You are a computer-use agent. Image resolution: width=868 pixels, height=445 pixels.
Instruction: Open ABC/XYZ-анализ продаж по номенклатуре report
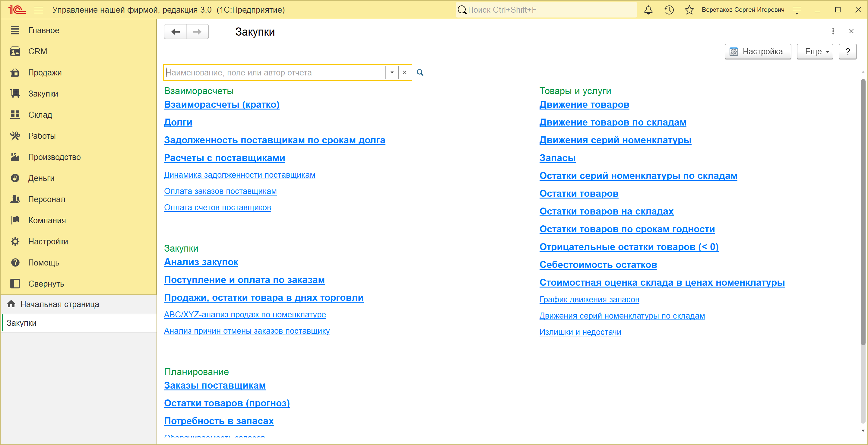[245, 315]
